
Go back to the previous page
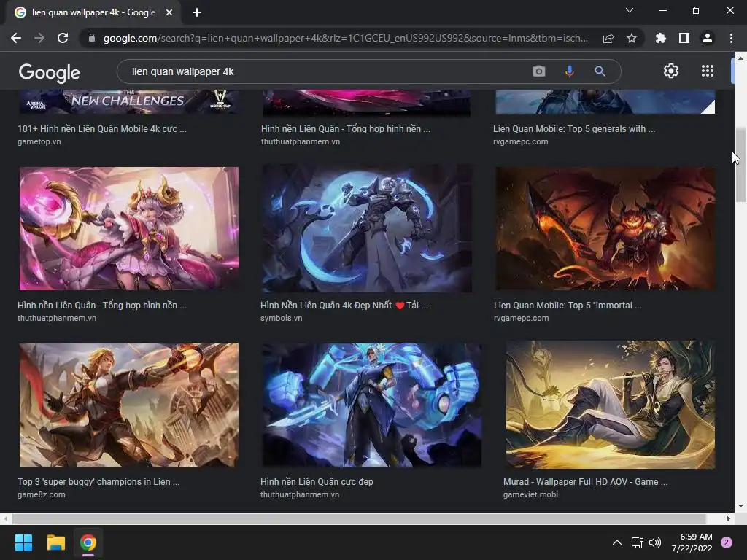pos(16,38)
